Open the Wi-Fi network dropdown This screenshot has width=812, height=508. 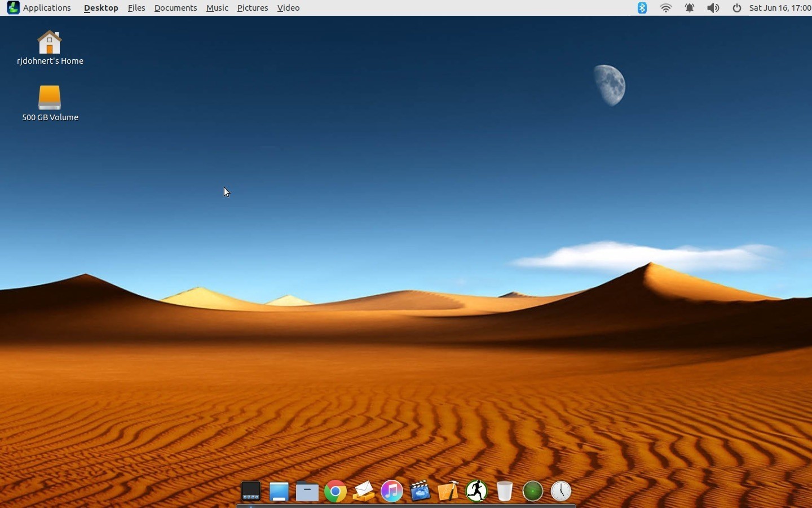[666, 8]
